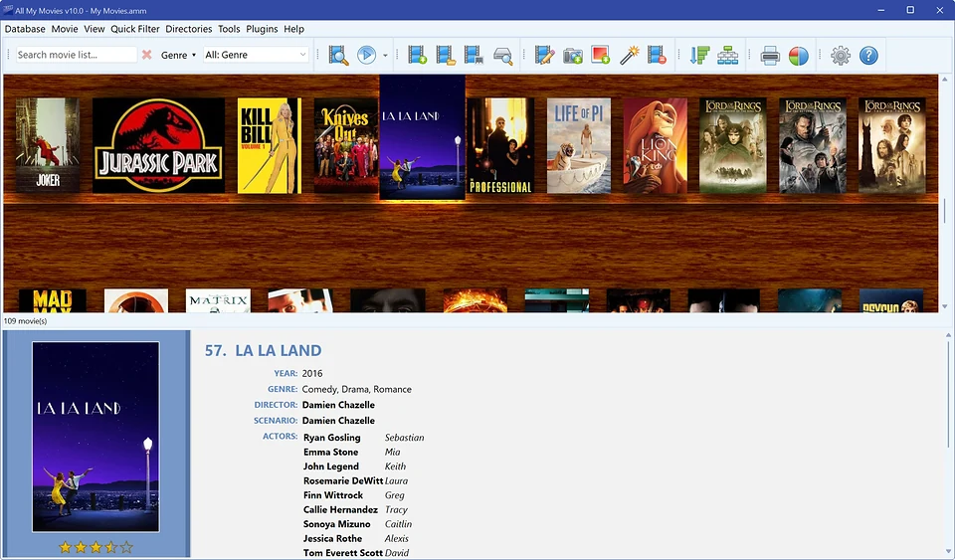955x560 pixels.
Task: Click the '57. LA LA LAND' title heading
Action: click(263, 350)
